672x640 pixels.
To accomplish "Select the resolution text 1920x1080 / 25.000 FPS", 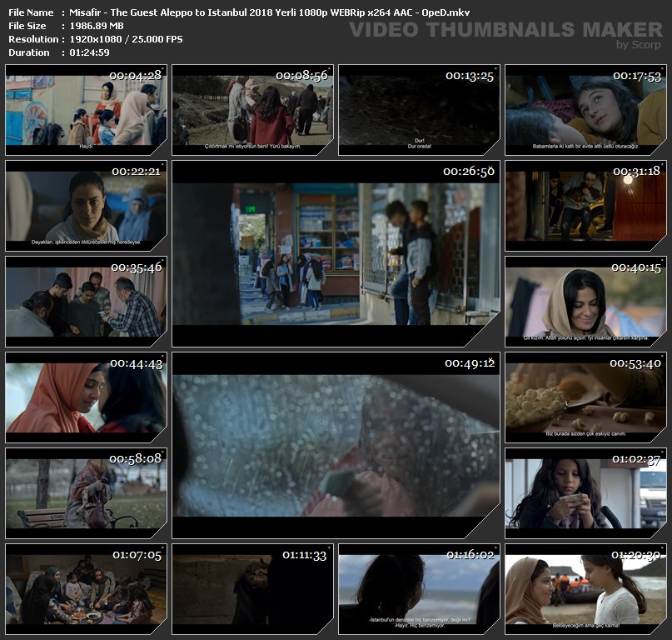I will (126, 39).
